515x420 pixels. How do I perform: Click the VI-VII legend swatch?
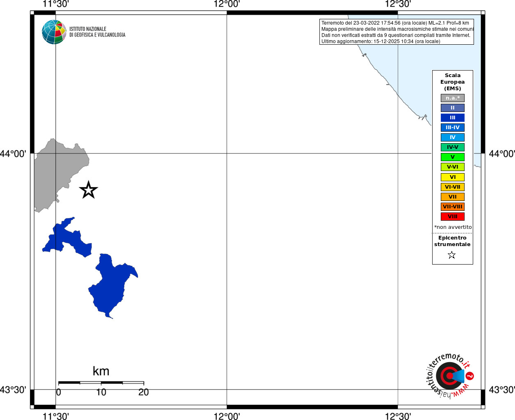click(453, 187)
